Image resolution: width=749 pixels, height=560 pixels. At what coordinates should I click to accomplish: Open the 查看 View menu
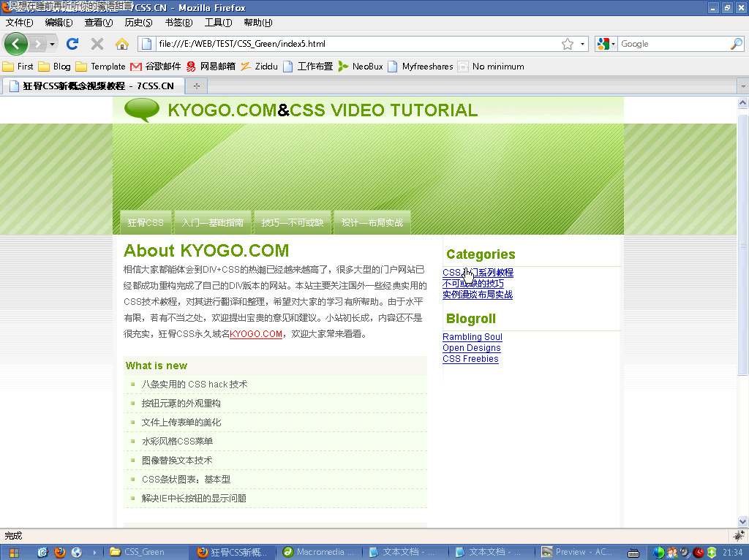click(x=99, y=23)
